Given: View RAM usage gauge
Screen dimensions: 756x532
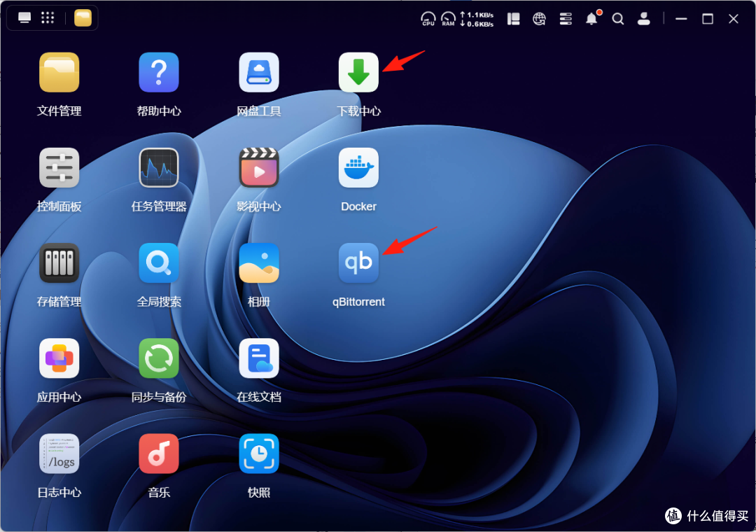Looking at the screenshot, I should click(x=449, y=19).
